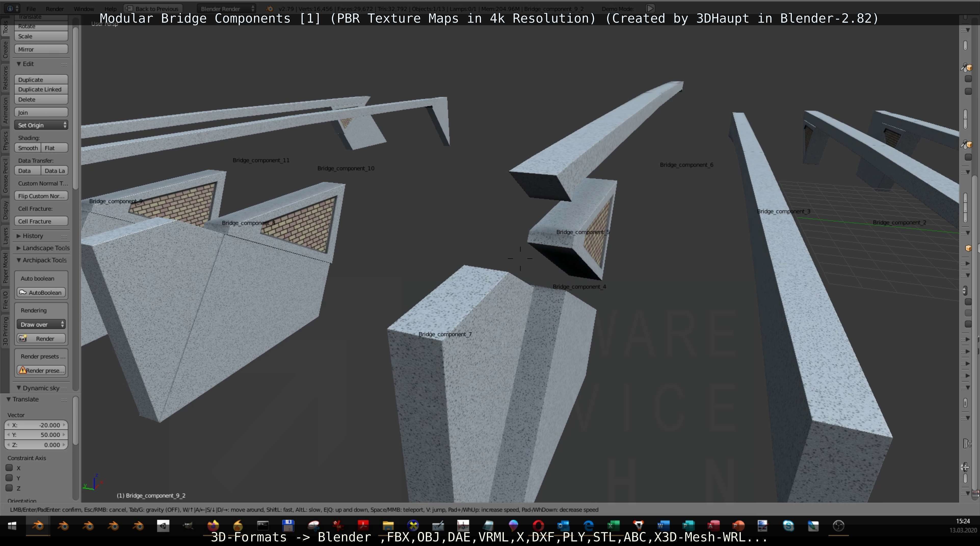Image resolution: width=980 pixels, height=546 pixels.
Task: Start Demo Mode with the play button
Action: pyautogui.click(x=650, y=8)
